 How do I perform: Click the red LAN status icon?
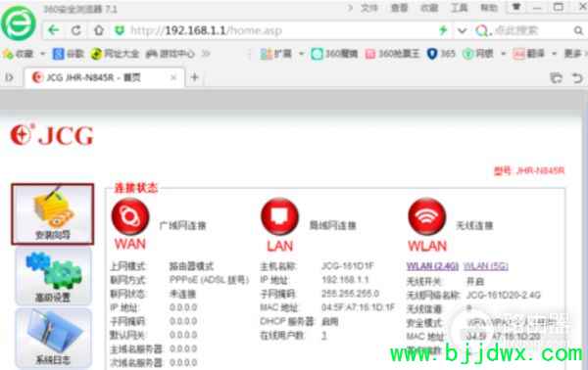(279, 217)
